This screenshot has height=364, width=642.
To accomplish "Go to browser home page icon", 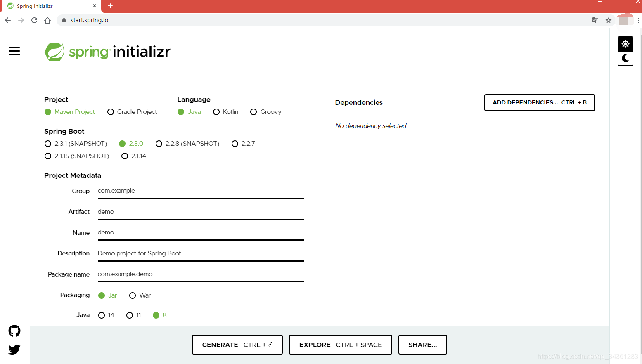I will pyautogui.click(x=47, y=20).
